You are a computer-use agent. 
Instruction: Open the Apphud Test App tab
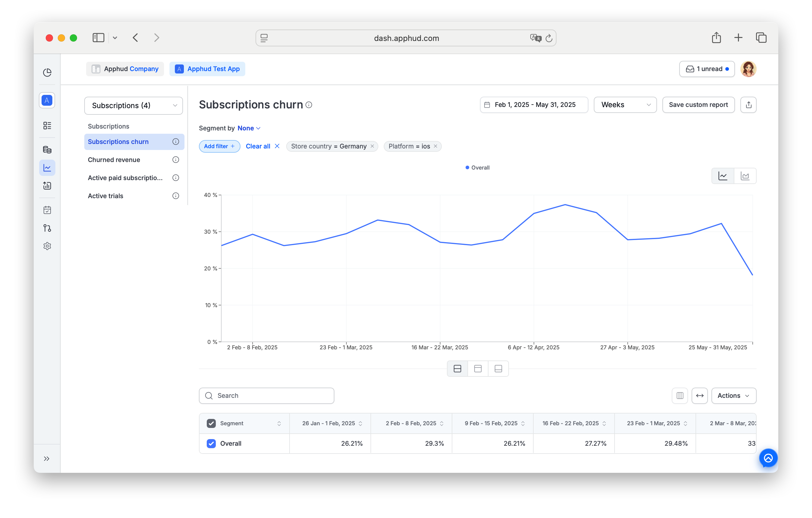point(207,69)
